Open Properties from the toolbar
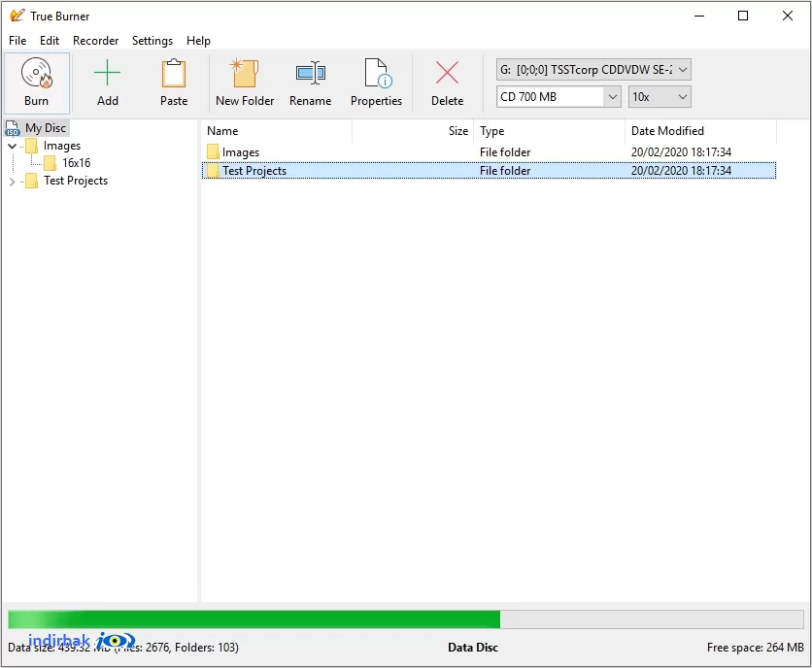 click(376, 83)
